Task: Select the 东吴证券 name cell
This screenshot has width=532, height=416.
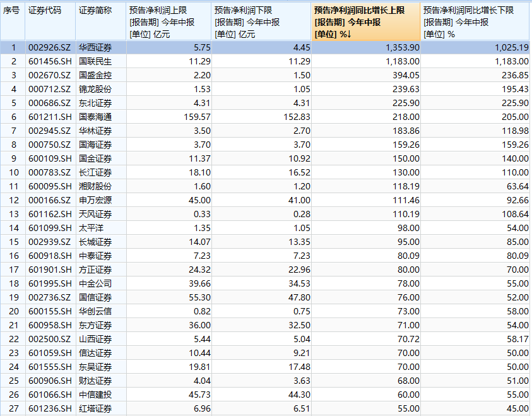Action: coord(101,367)
